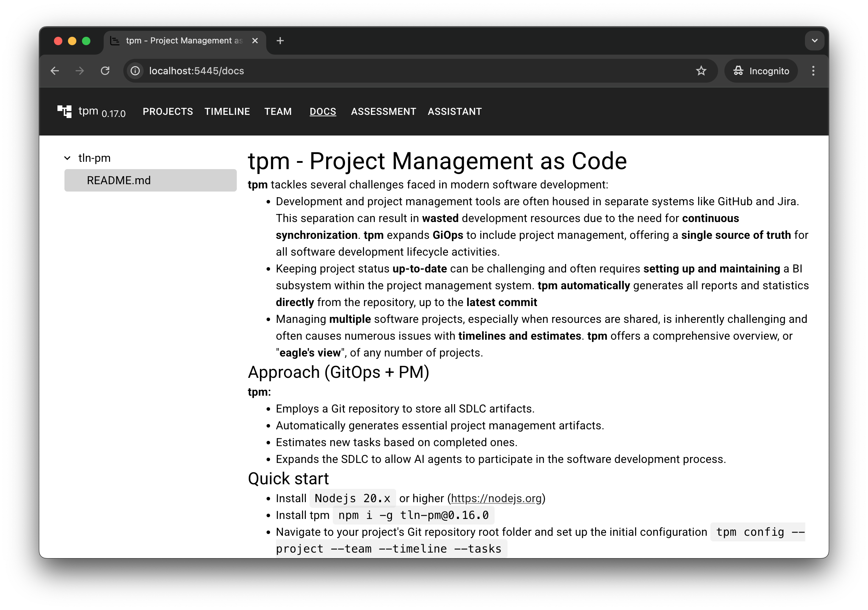The height and width of the screenshot is (610, 868).
Task: View site information icon in address bar
Action: [x=135, y=71]
